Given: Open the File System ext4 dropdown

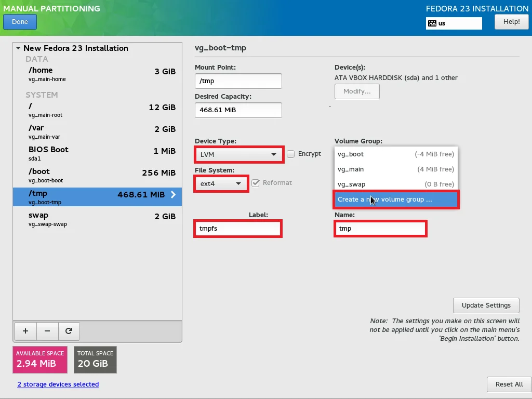Looking at the screenshot, I should (221, 184).
